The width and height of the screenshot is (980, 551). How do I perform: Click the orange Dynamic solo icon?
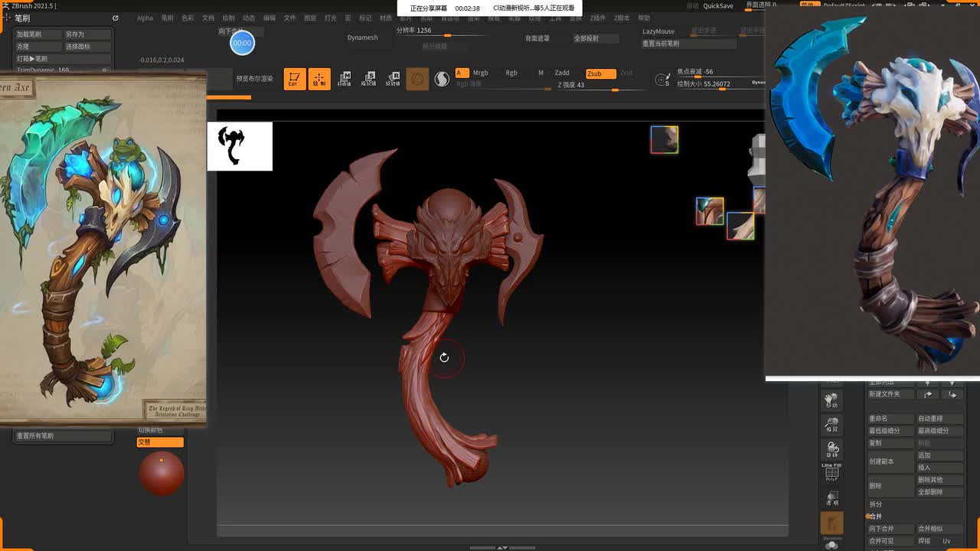point(831,523)
